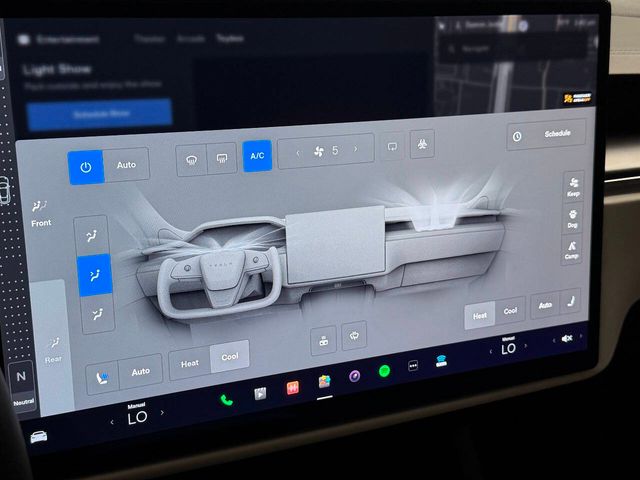Image resolution: width=640 pixels, height=480 pixels.
Task: Open the Entertainment menu header
Action: pos(58,40)
